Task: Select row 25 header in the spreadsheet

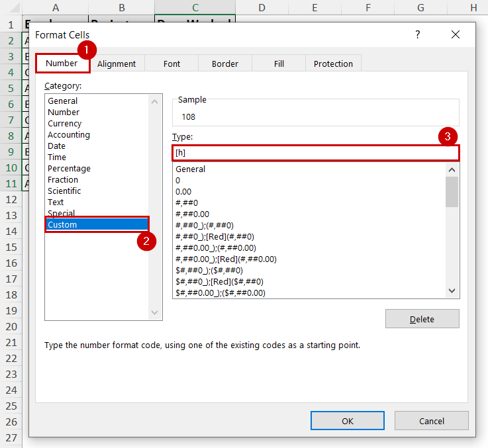Action: pyautogui.click(x=11, y=406)
